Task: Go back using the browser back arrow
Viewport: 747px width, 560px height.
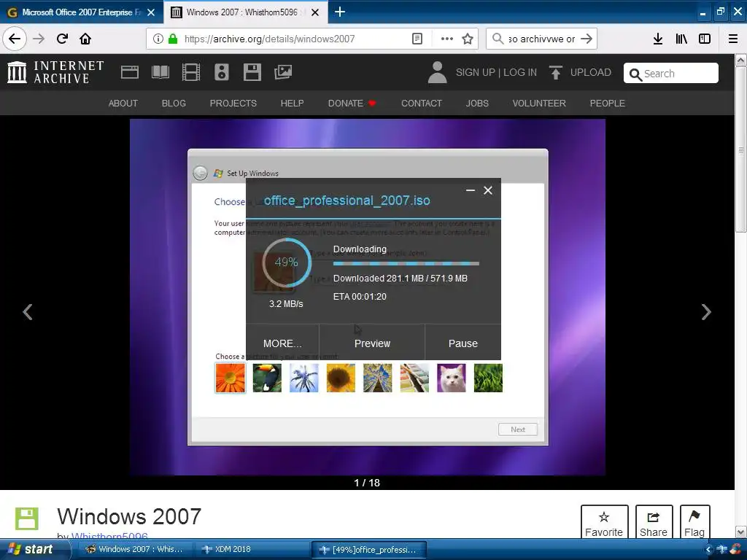Action: coord(15,39)
